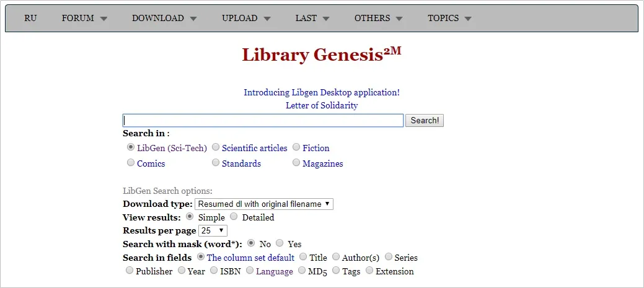The height and width of the screenshot is (288, 644).
Task: Select the Title field radio button
Action: point(302,256)
